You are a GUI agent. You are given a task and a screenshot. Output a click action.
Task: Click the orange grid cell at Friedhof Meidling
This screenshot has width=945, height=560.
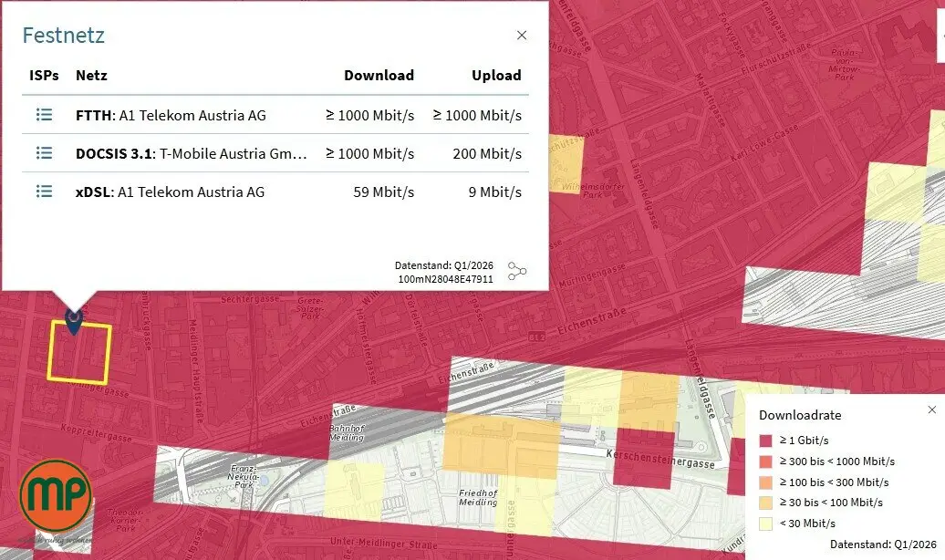click(x=500, y=445)
